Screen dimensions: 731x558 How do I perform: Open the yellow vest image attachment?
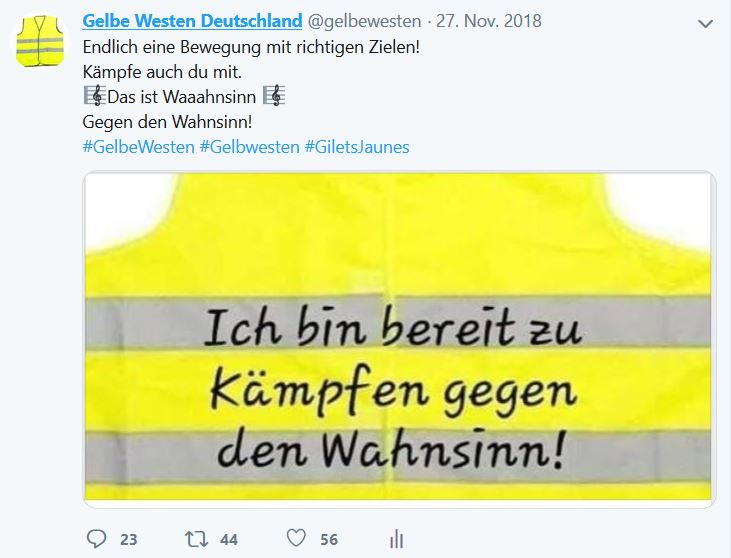(399, 337)
